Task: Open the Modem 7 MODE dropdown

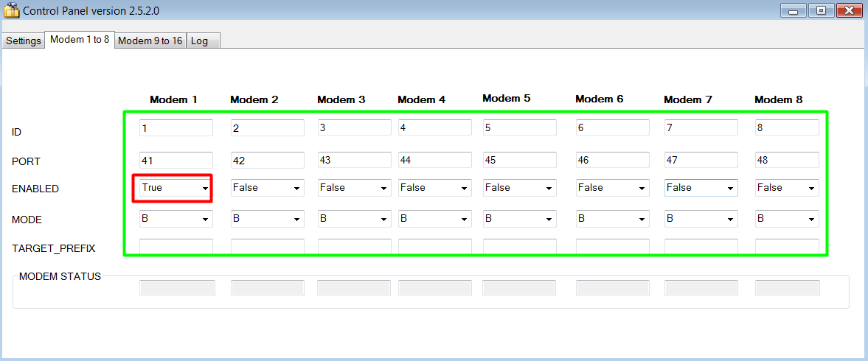Action: 701,219
